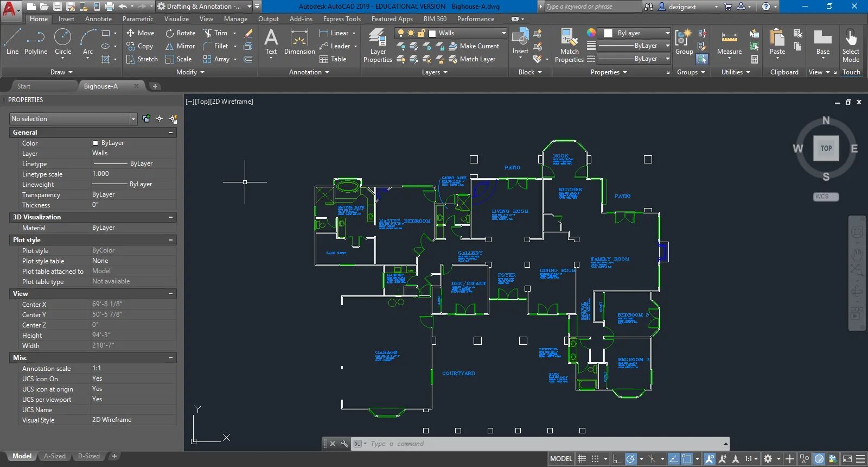Open the No selection dropdown
Screen dimensions: 868x467
click(x=133, y=119)
